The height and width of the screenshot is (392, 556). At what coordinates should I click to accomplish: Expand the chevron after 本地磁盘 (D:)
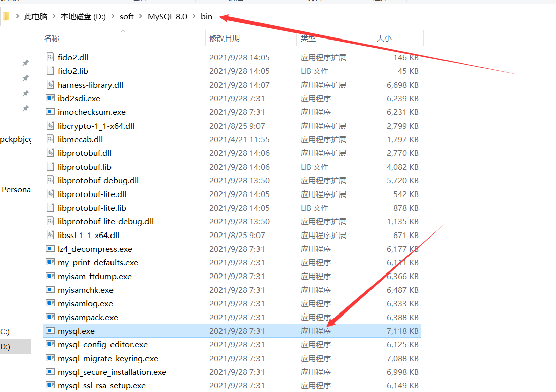(113, 16)
